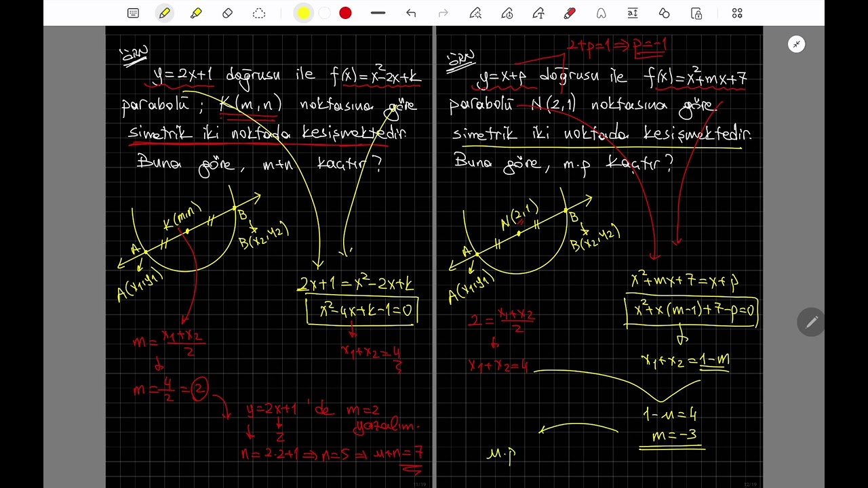The image size is (868, 488).
Task: Open the shape recognition tool
Action: click(601, 13)
